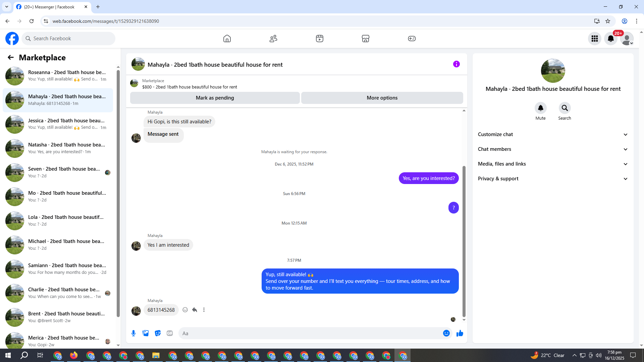Reload the page in the browser
This screenshot has width=644, height=362.
32,21
